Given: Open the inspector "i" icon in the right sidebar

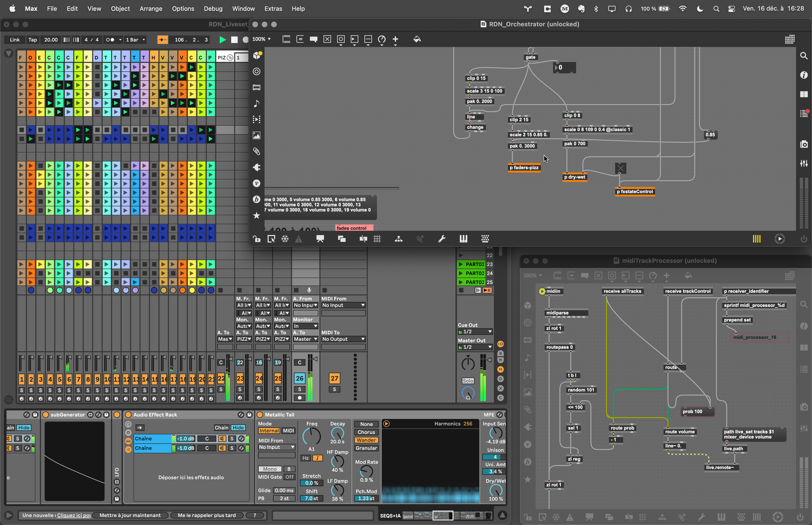Looking at the screenshot, I should [x=804, y=75].
